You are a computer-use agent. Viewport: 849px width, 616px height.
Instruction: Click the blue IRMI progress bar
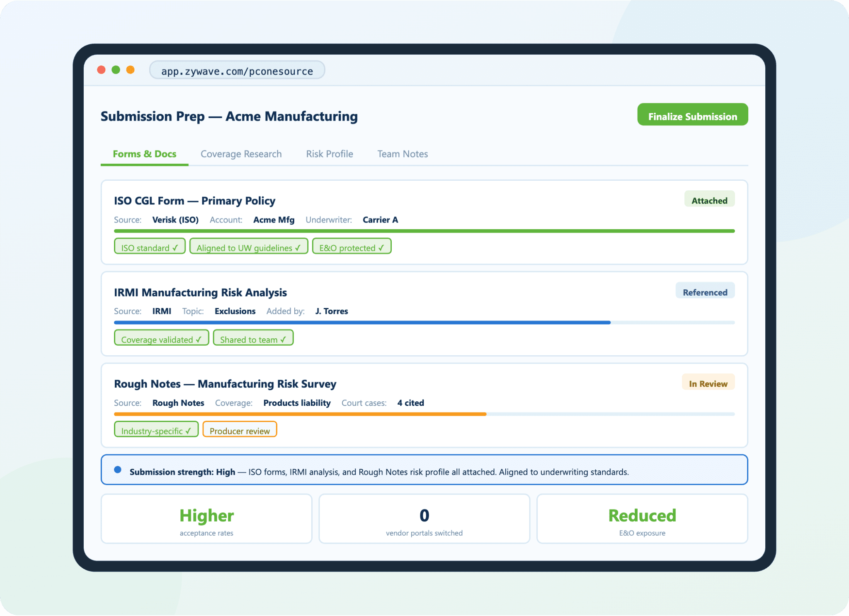361,322
